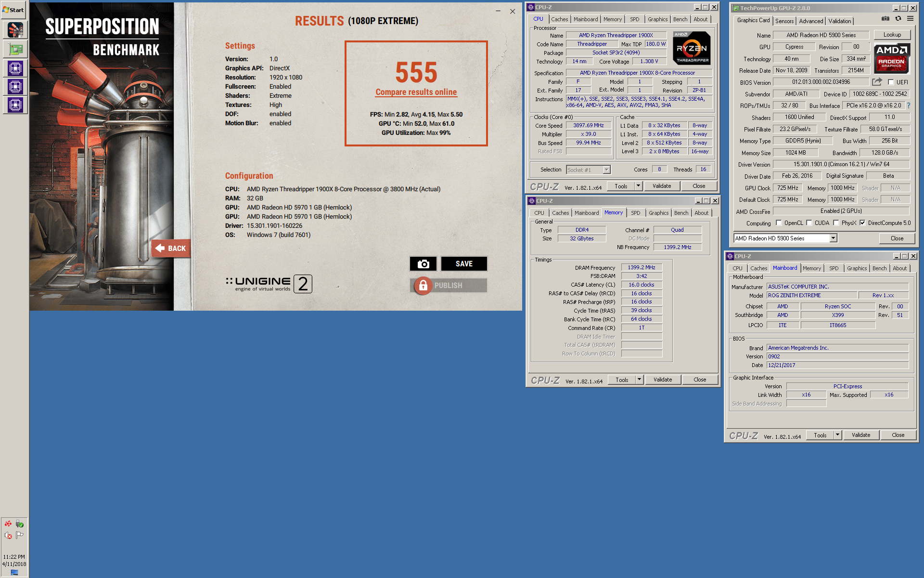Open About tab in CPU-Z Mainboard window
This screenshot has width=924, height=578.
point(899,268)
